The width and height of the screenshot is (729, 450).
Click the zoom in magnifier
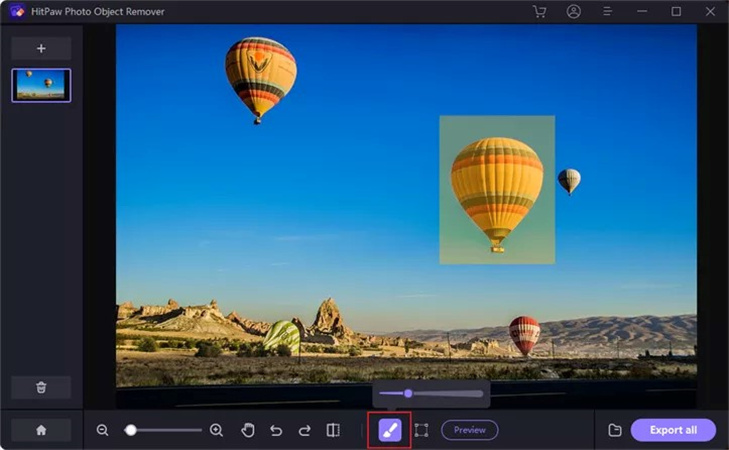[x=216, y=430]
